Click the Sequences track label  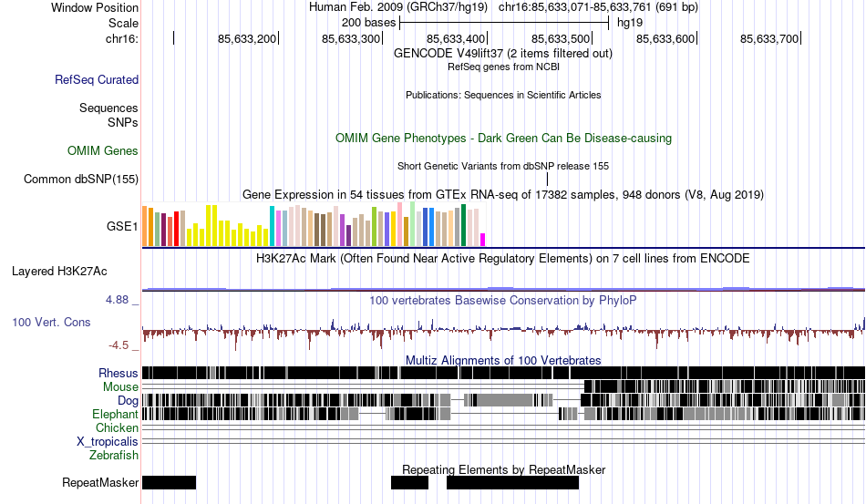(x=108, y=108)
